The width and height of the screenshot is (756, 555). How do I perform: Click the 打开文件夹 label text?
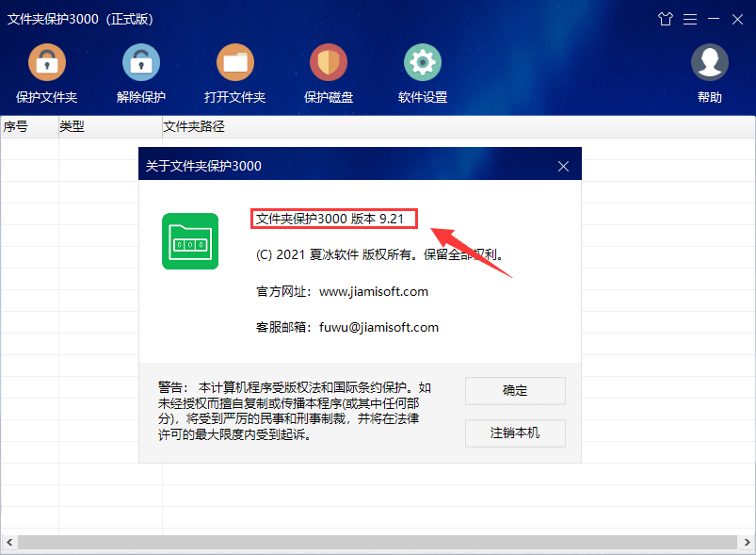(x=234, y=97)
